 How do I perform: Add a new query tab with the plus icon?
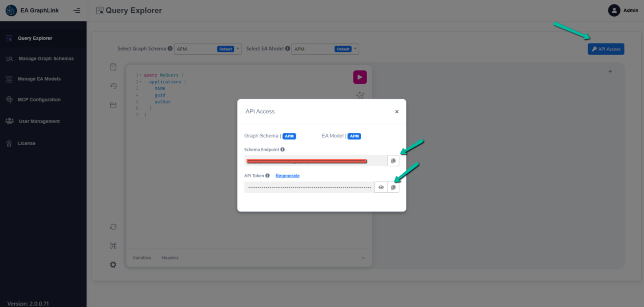click(x=610, y=71)
